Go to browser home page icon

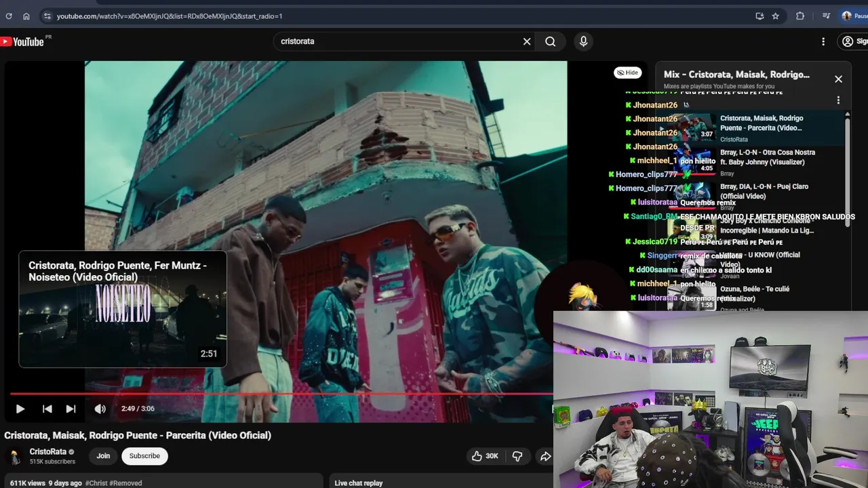26,16
